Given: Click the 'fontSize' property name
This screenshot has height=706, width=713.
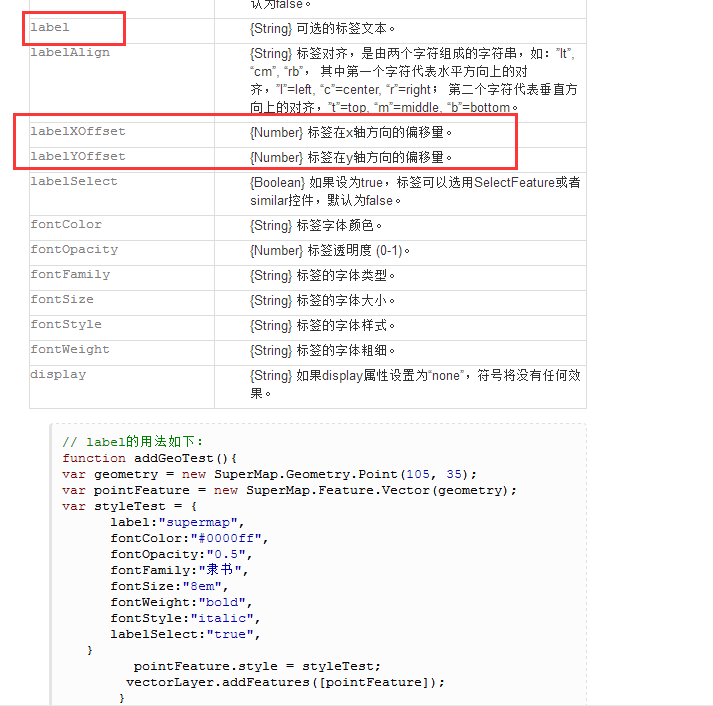Looking at the screenshot, I should (x=62, y=300).
